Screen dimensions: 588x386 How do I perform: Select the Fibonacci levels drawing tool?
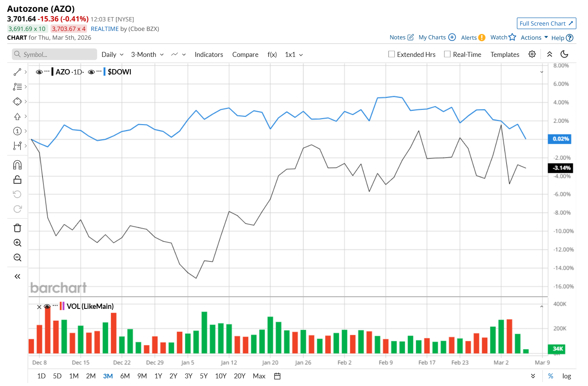coord(17,87)
